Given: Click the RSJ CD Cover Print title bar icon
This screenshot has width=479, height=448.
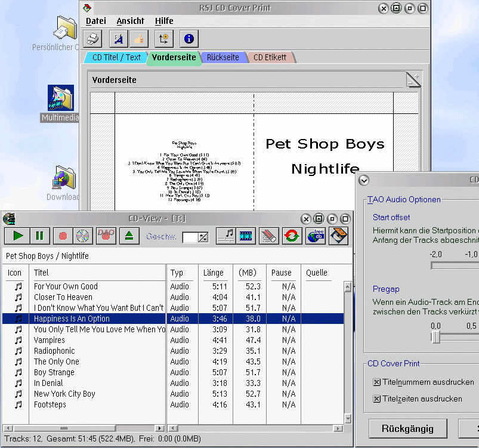Looking at the screenshot, I should (x=87, y=8).
